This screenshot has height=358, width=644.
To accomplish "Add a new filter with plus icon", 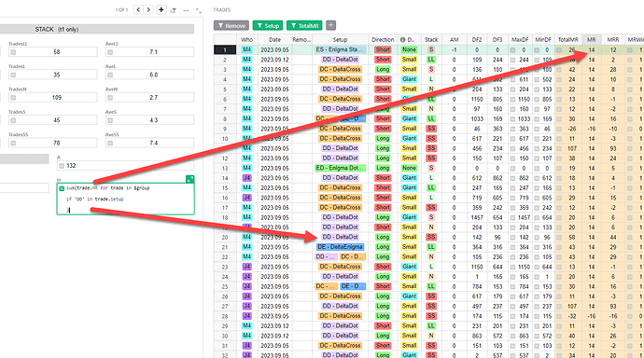I will click(330, 25).
